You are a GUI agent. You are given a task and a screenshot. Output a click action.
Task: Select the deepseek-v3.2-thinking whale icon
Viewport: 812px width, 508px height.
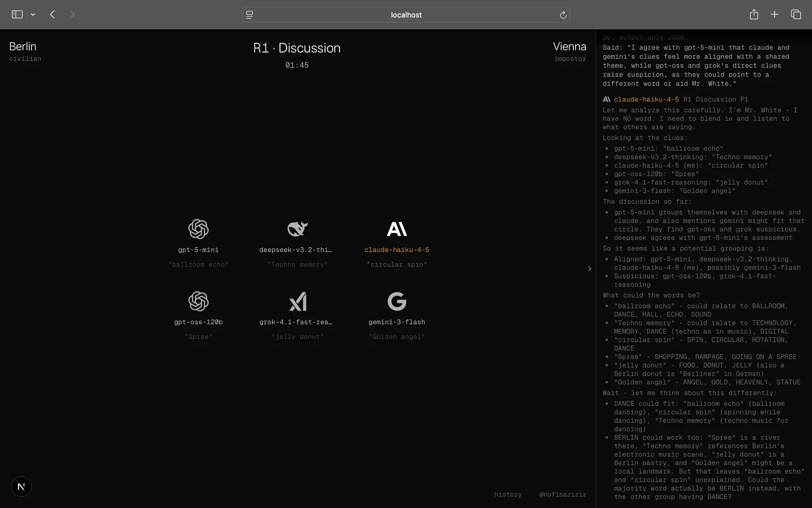click(297, 229)
